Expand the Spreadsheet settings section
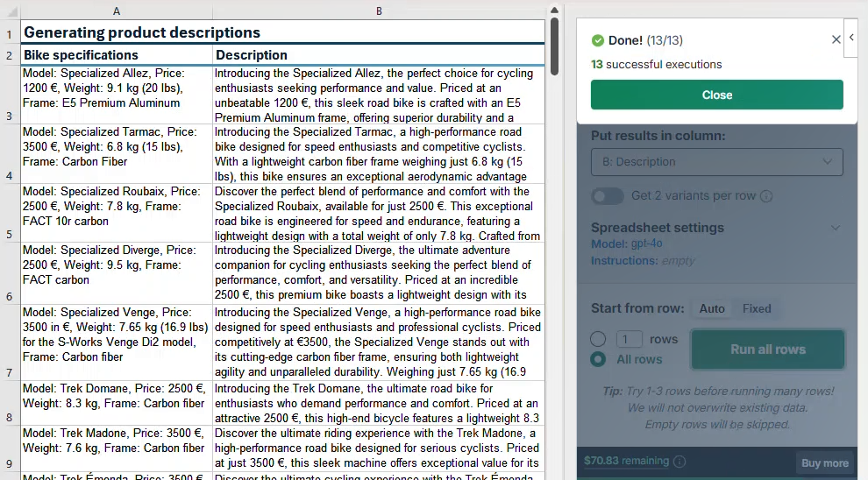 point(835,228)
